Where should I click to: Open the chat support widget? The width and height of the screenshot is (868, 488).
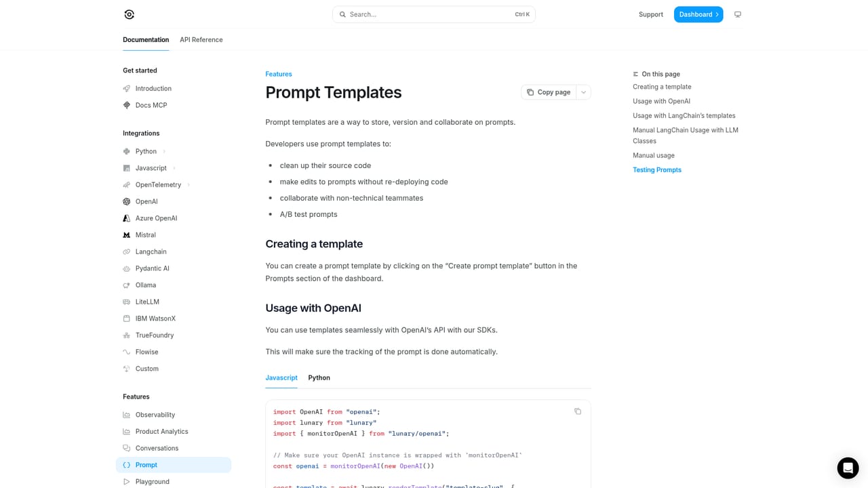tap(848, 468)
